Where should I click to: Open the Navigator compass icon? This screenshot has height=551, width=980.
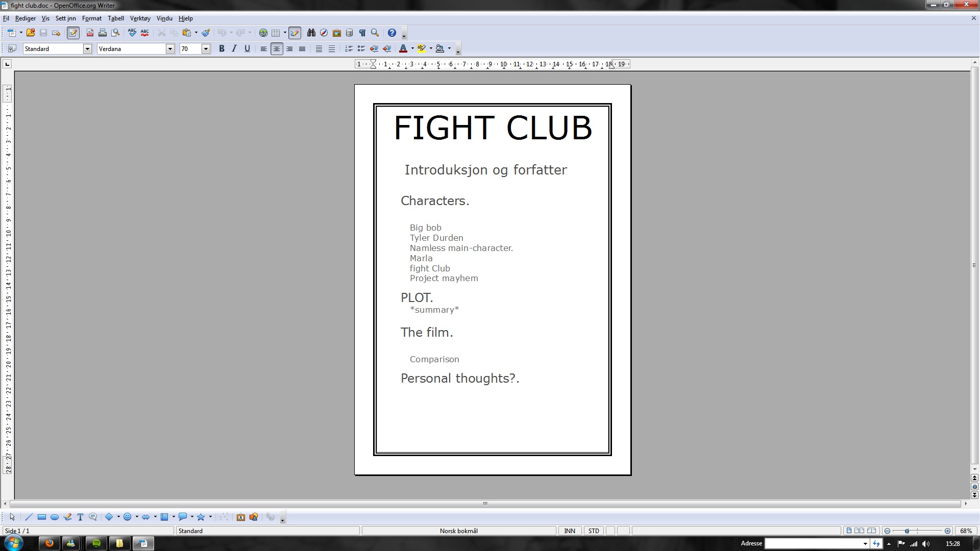coord(324,33)
